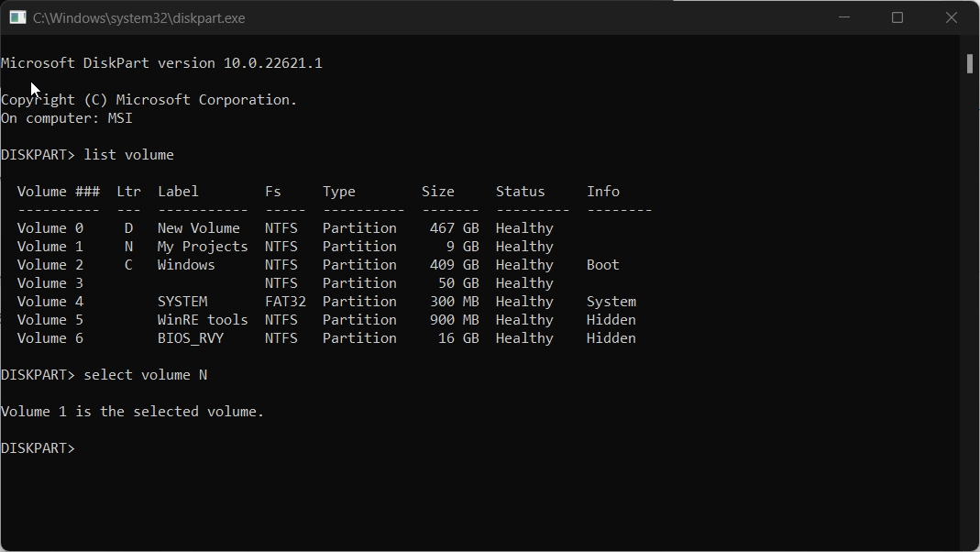Screen dimensions: 980x552
Task: Click the '50 GB' size value
Action: coord(458,283)
